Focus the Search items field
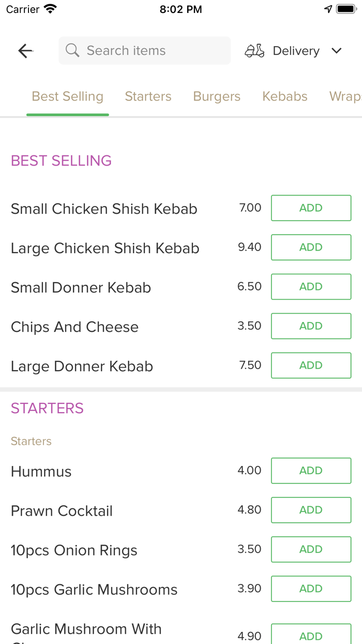This screenshot has width=362, height=644. [x=150, y=51]
